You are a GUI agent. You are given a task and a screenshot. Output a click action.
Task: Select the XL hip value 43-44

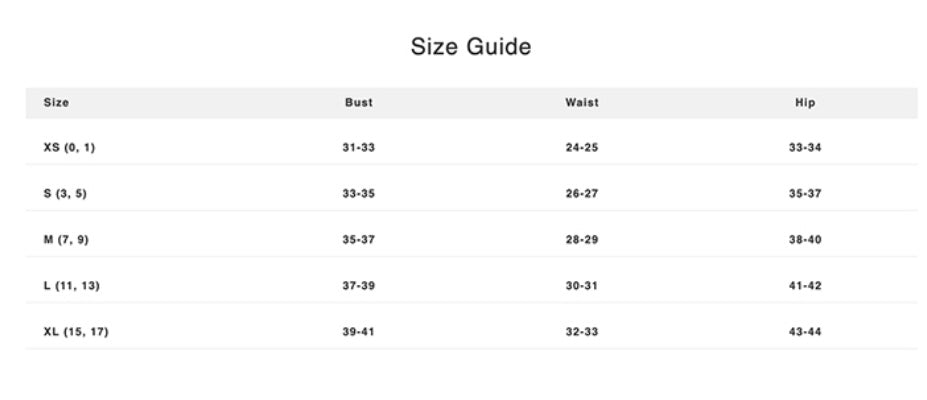[804, 332]
